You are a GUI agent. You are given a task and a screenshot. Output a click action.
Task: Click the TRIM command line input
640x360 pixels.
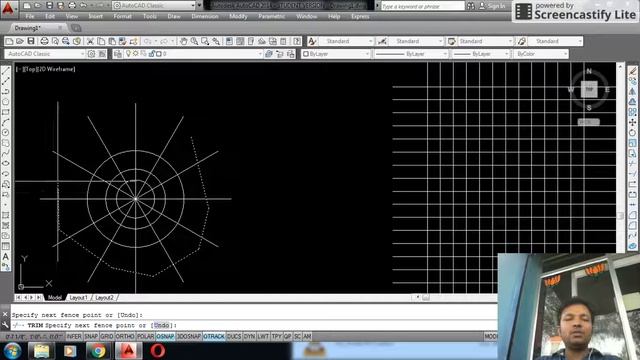pyautogui.click(x=253, y=325)
